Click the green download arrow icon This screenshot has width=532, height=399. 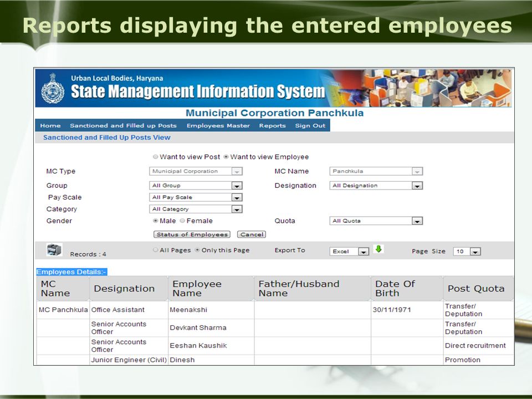[x=378, y=249]
